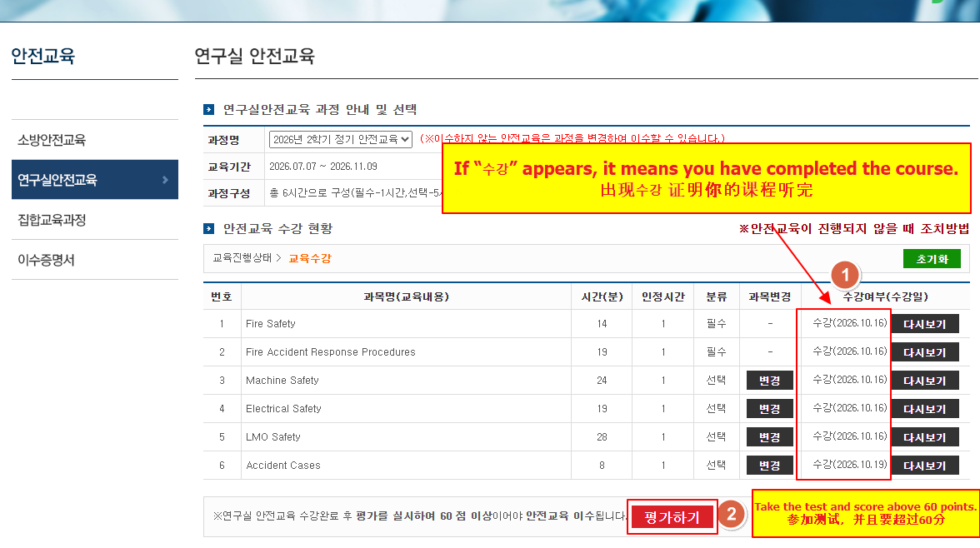Open 이수증명서 sidebar item
This screenshot has height=548, width=980.
[47, 260]
